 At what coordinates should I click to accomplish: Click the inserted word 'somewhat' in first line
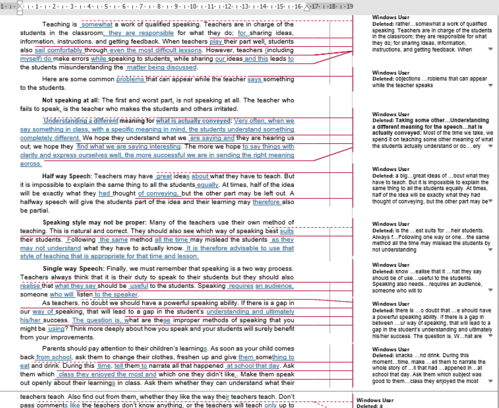pyautogui.click(x=97, y=24)
